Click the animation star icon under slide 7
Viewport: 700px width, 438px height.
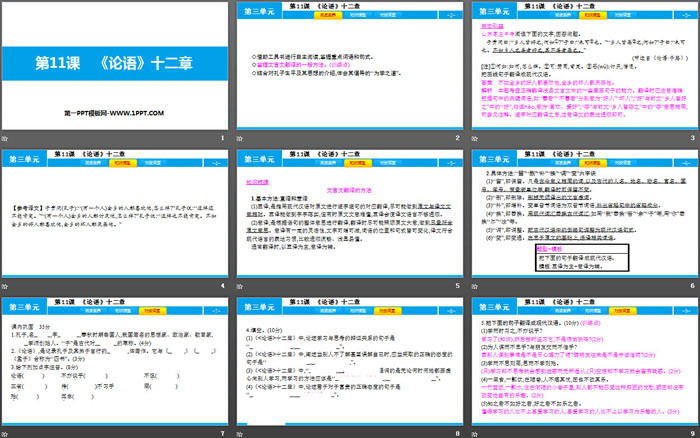click(x=6, y=431)
